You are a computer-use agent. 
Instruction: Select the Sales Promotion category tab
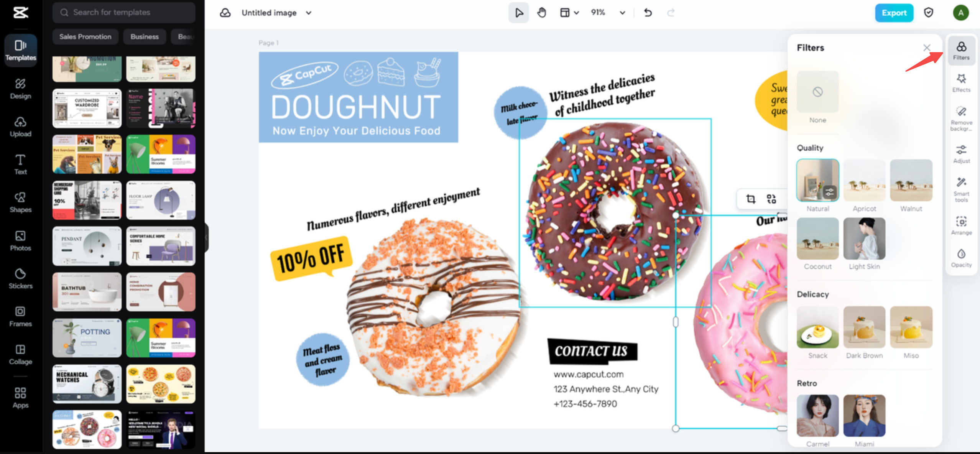(85, 37)
